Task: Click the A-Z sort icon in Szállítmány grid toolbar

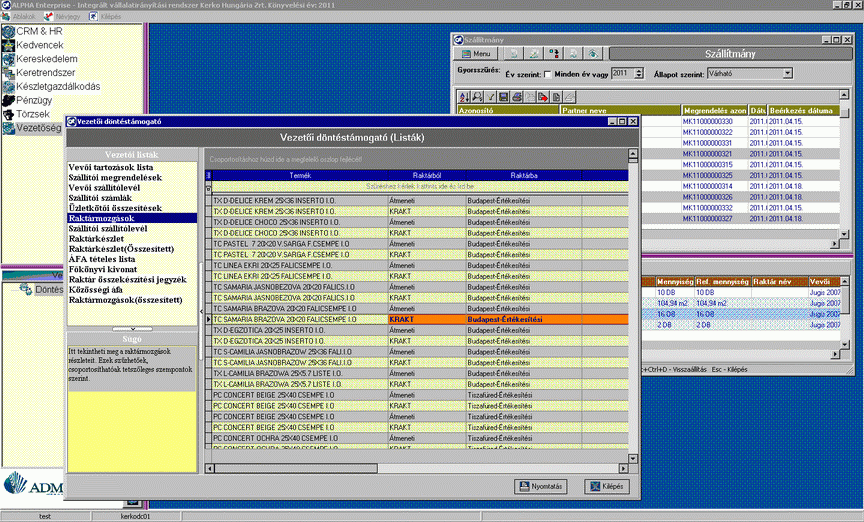Action: (465, 97)
